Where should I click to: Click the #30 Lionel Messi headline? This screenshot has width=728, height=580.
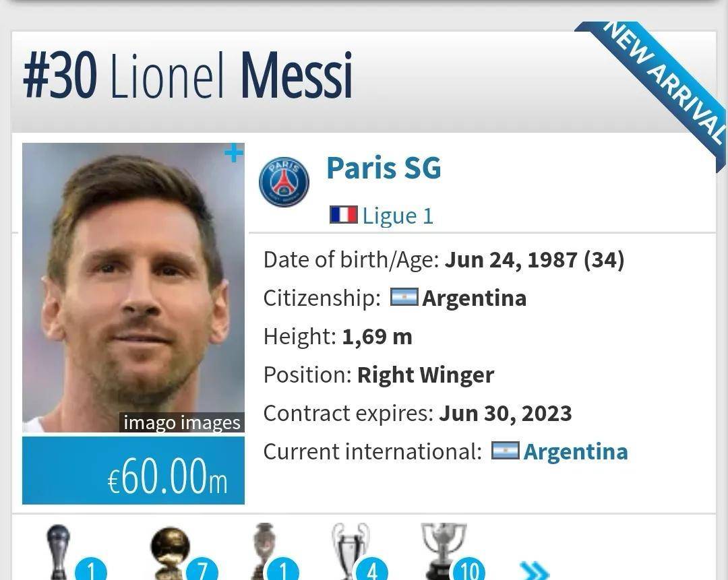click(x=187, y=75)
